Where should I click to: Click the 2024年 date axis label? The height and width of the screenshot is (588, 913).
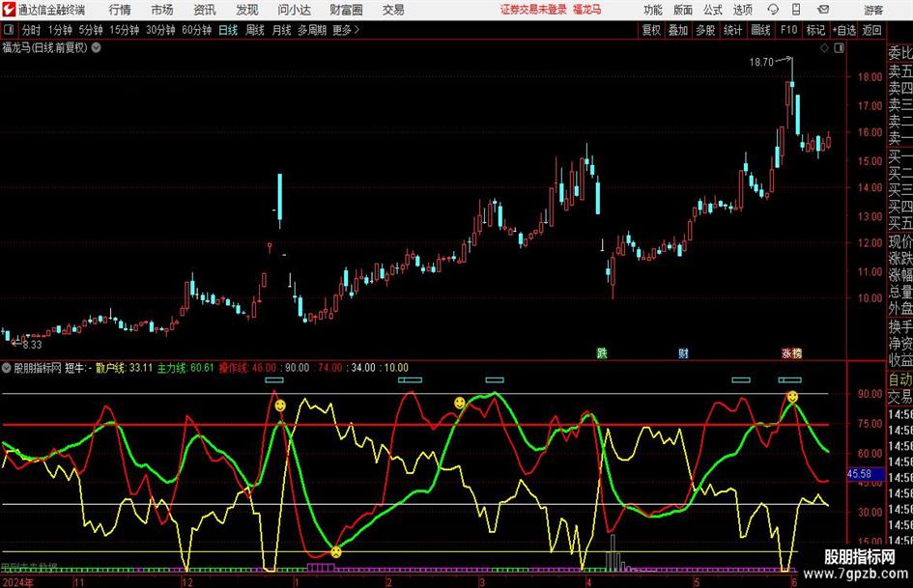coord(18,582)
